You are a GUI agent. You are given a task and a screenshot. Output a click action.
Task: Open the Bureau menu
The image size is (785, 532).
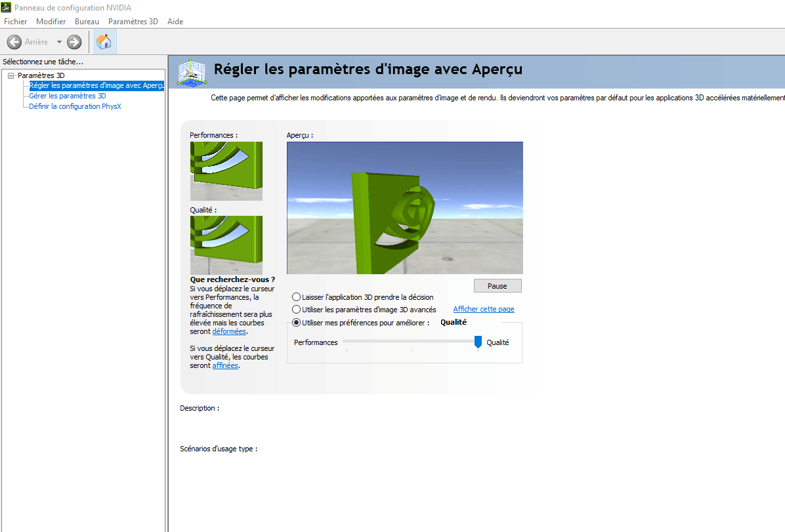tap(87, 22)
